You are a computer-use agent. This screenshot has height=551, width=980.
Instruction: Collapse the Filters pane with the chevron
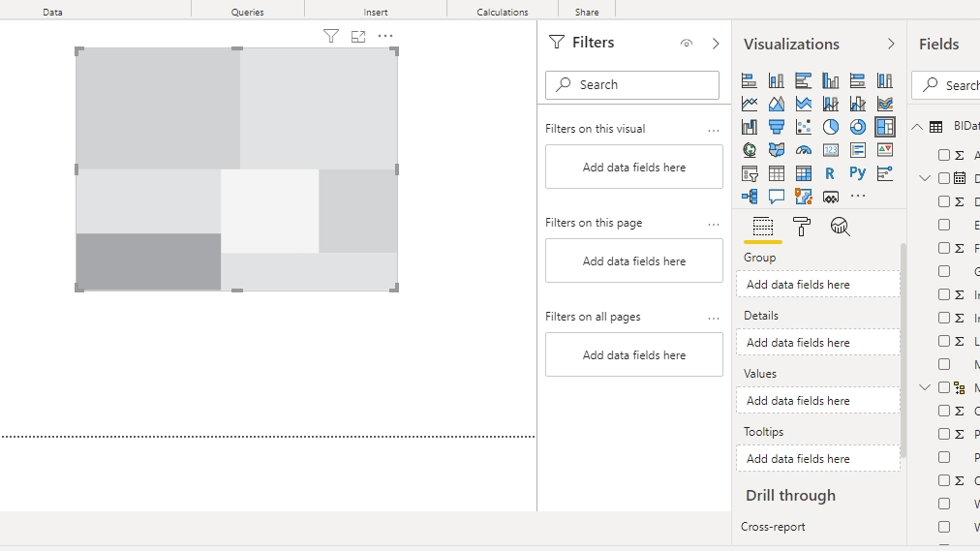click(716, 44)
